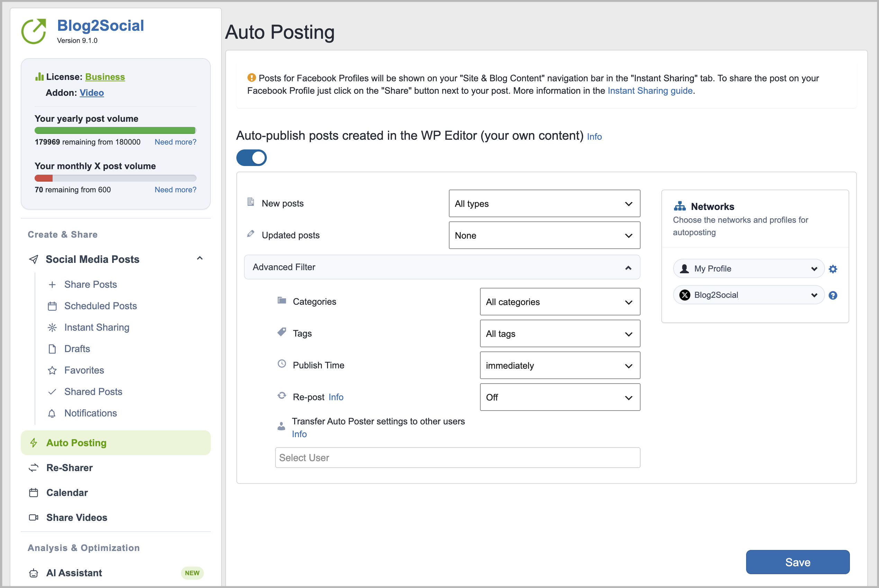Image resolution: width=879 pixels, height=588 pixels.
Task: Click the AI Assistant robot icon
Action: point(33,573)
